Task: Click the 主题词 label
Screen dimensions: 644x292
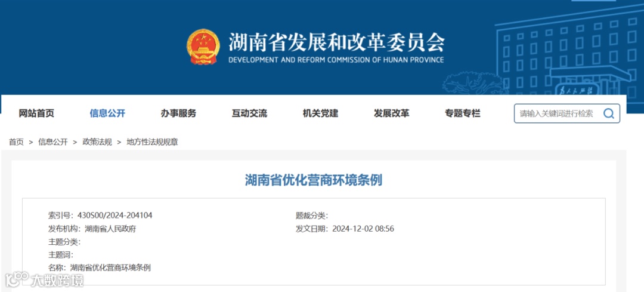Action: pyautogui.click(x=61, y=254)
